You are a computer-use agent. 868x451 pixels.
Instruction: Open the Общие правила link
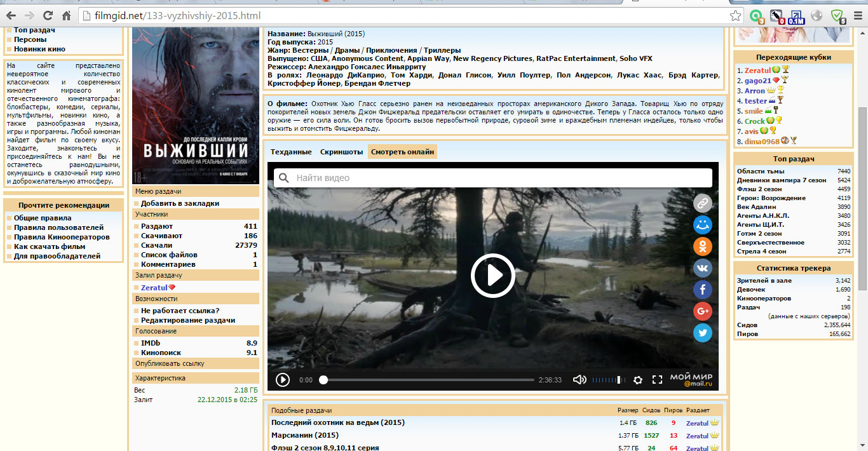click(43, 218)
